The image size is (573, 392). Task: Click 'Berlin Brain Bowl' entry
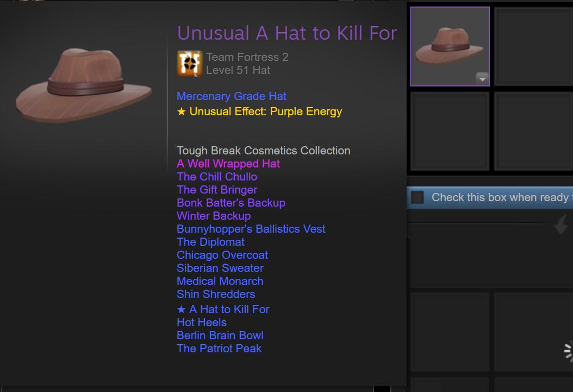coord(220,335)
